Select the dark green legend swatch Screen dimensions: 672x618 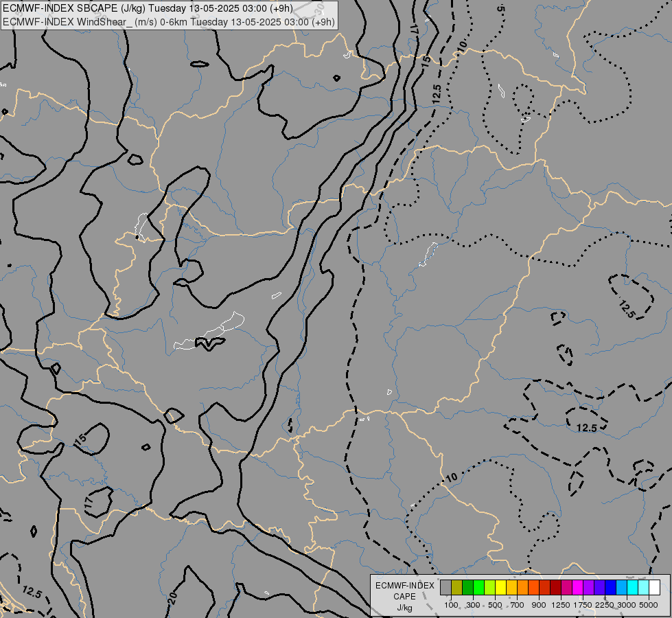[467, 587]
